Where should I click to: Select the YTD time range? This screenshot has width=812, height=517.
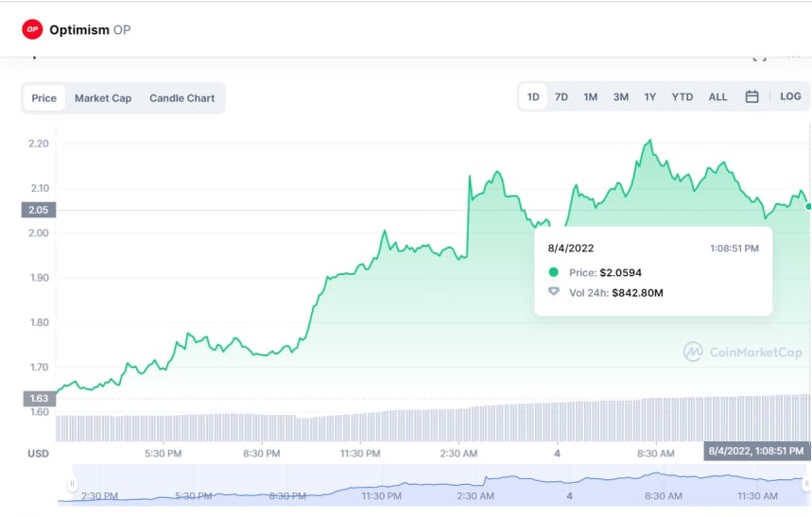pos(682,96)
